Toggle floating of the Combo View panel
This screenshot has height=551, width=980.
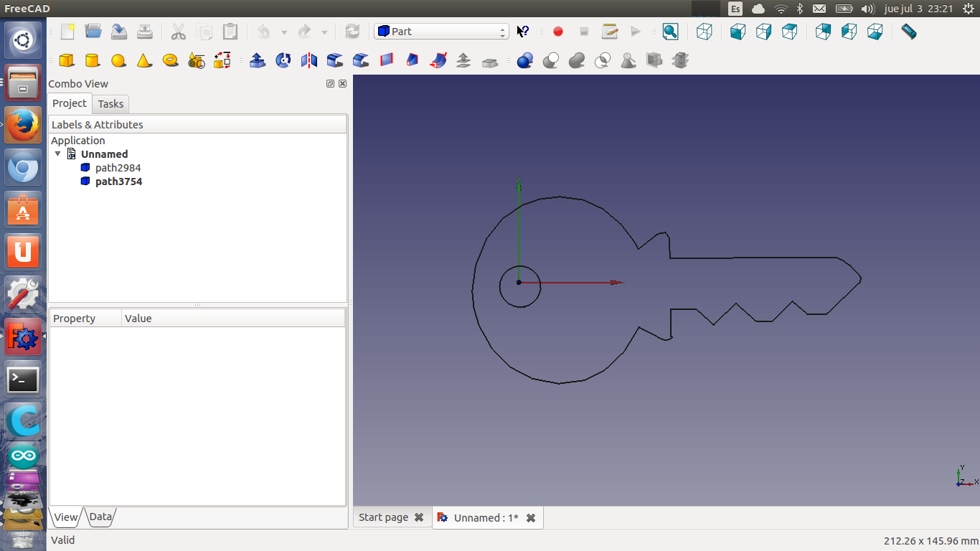pyautogui.click(x=330, y=84)
